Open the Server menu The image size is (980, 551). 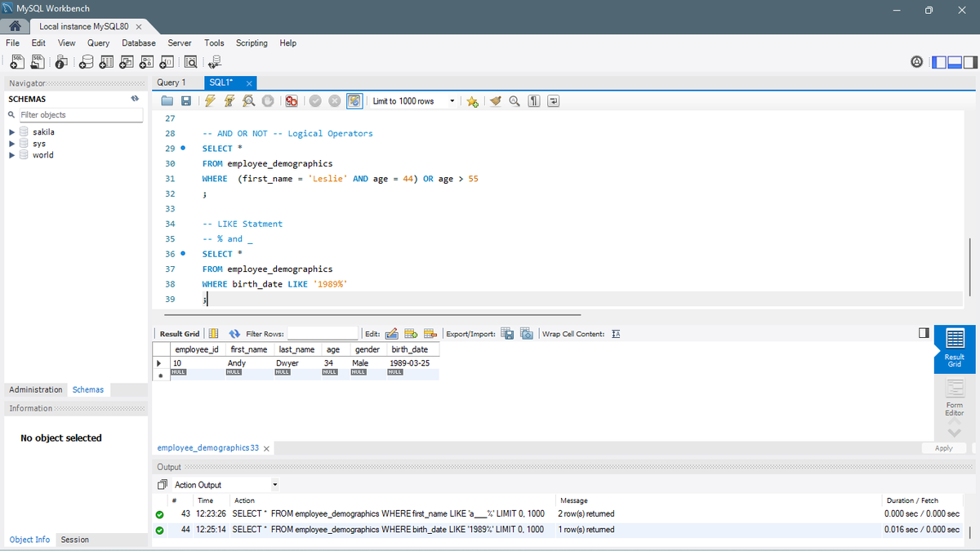point(180,42)
